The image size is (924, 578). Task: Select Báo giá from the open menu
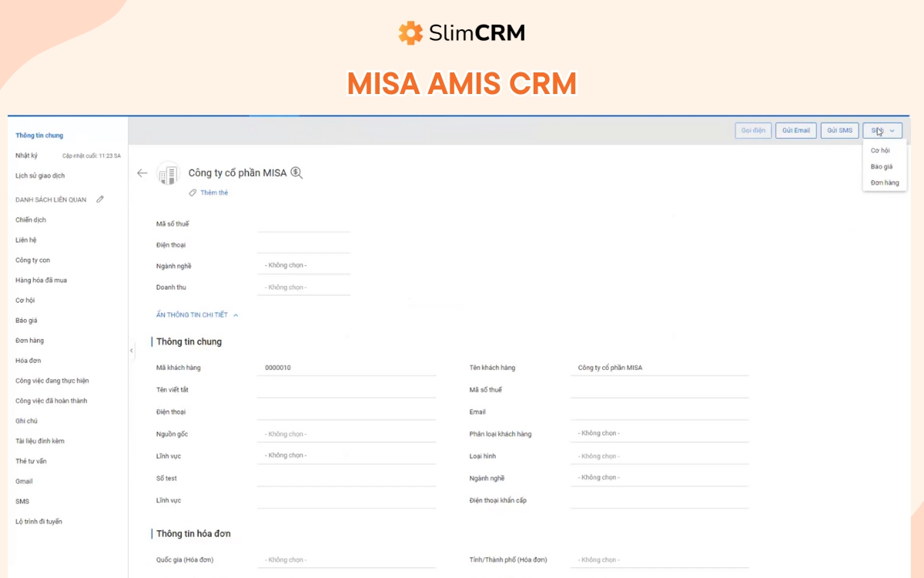click(x=880, y=166)
